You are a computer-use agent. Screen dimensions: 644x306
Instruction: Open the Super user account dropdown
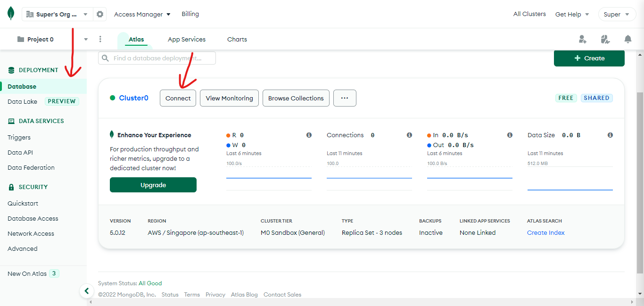617,14
